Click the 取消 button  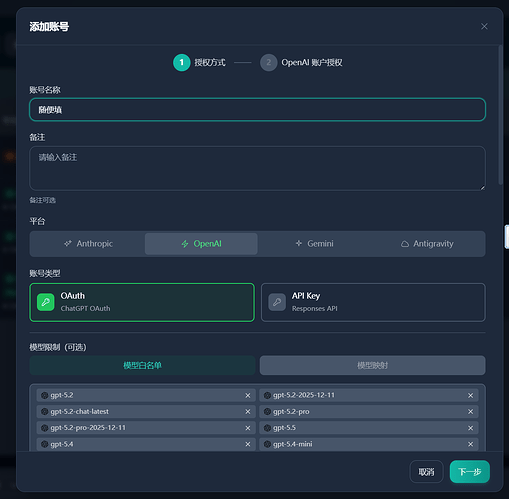pyautogui.click(x=426, y=472)
